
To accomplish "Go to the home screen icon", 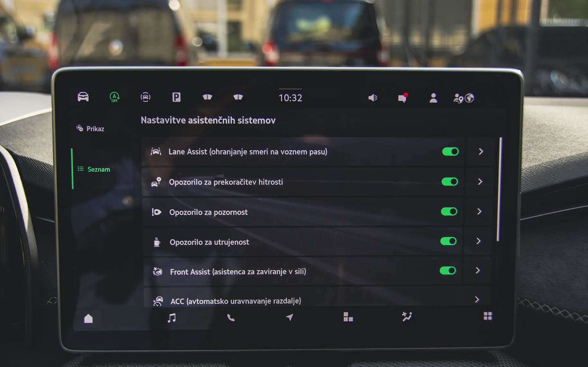I will coord(88,318).
